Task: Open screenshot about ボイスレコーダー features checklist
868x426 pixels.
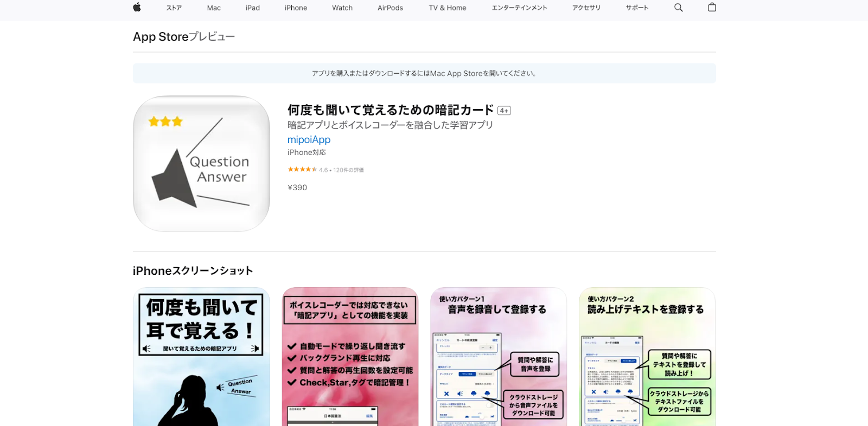Action: [350, 357]
